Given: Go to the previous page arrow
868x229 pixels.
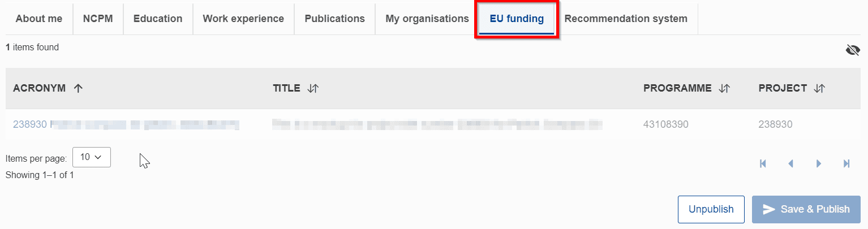Looking at the screenshot, I should 791,163.
